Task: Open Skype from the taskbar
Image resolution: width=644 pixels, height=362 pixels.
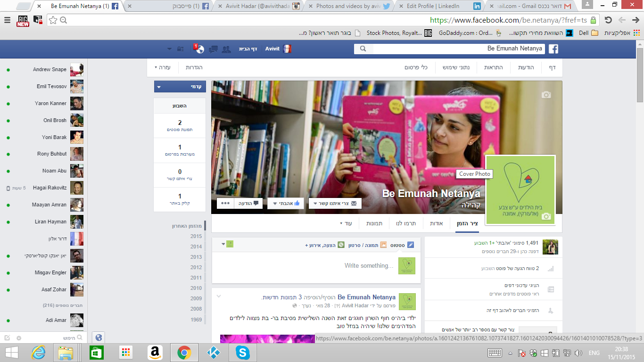Action: 243,352
